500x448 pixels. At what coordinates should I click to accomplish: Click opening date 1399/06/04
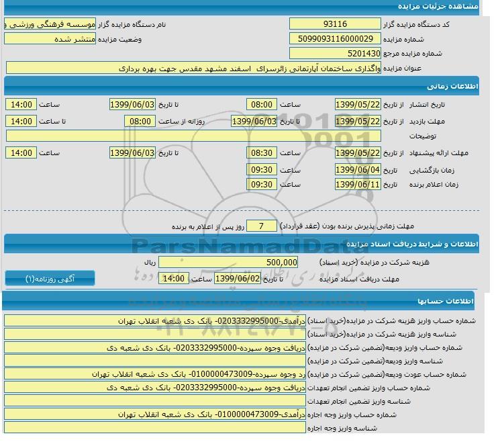click(x=358, y=170)
